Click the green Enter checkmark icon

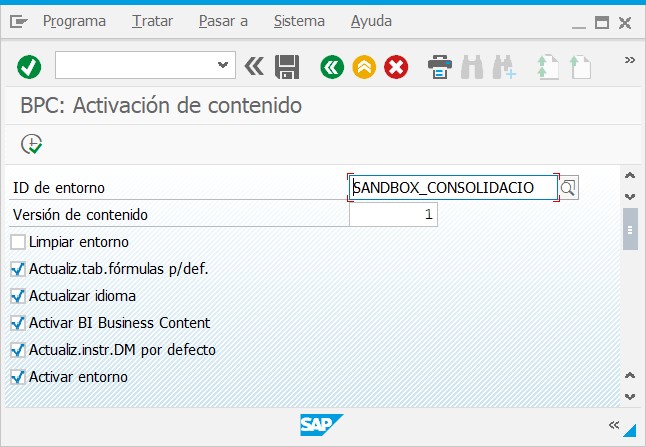coord(29,67)
